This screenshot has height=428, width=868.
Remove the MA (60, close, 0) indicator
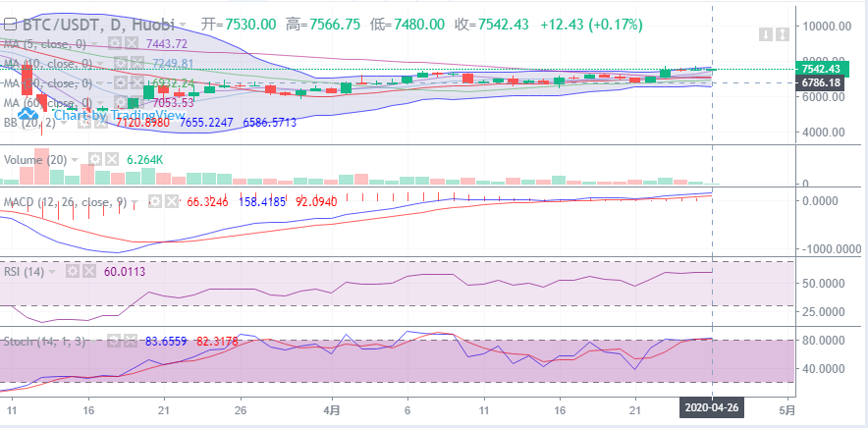(x=137, y=102)
